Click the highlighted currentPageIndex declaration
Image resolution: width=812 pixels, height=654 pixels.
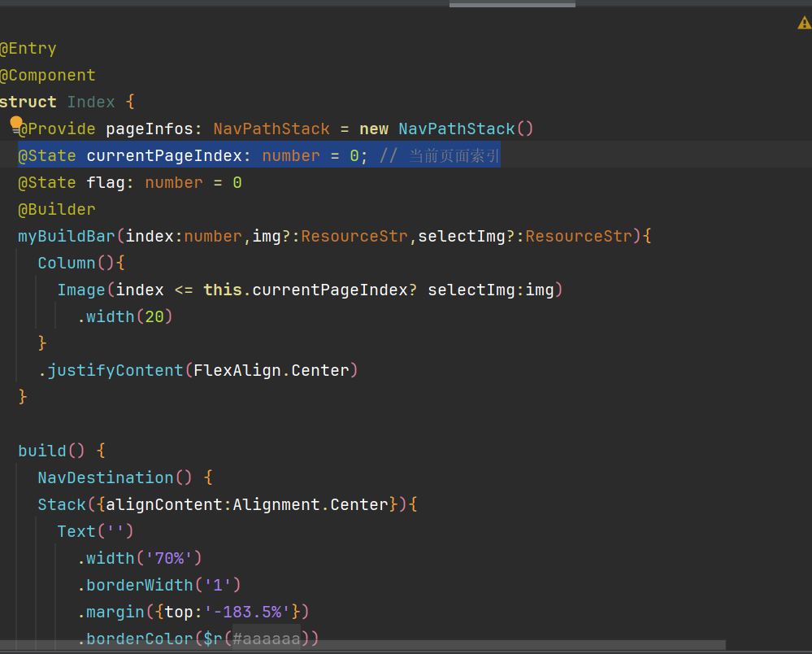pos(164,156)
